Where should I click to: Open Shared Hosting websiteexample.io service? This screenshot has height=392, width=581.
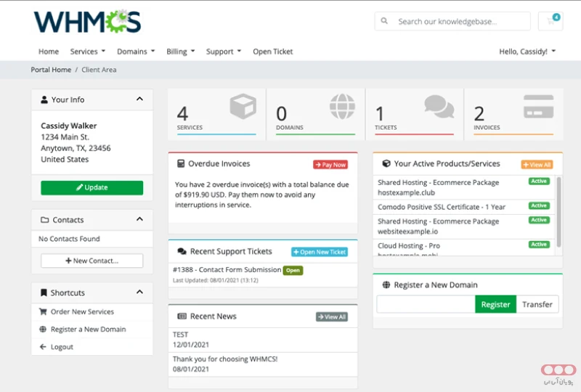(x=464, y=226)
